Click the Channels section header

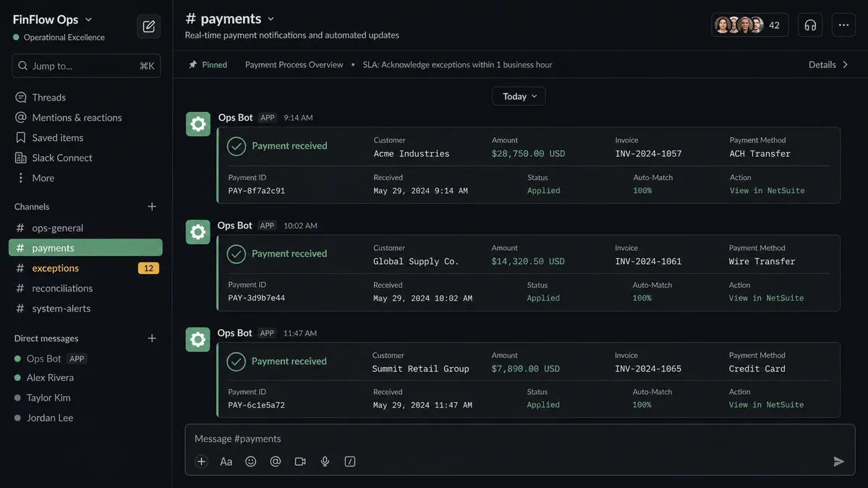tap(32, 207)
